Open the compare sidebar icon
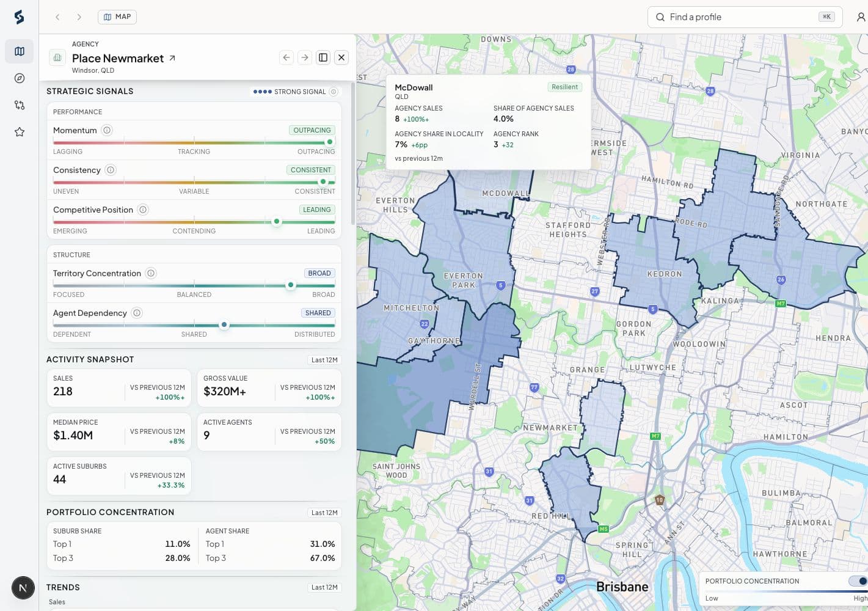 [20, 105]
